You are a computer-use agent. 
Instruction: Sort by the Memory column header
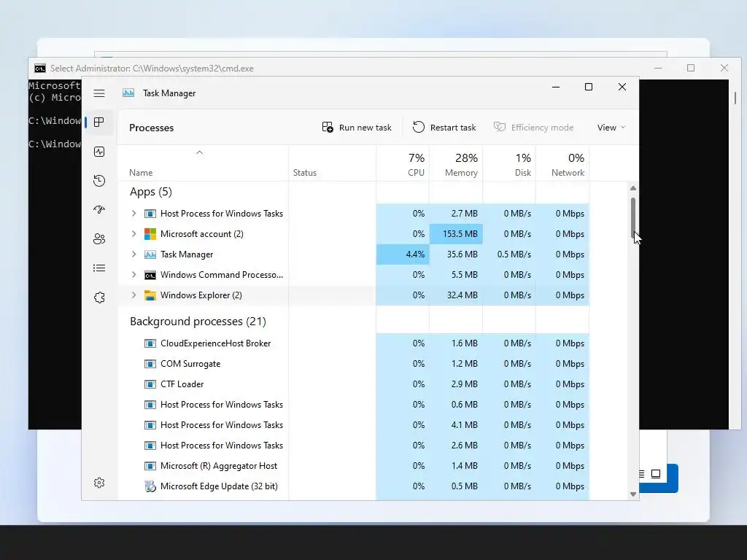pyautogui.click(x=456, y=164)
